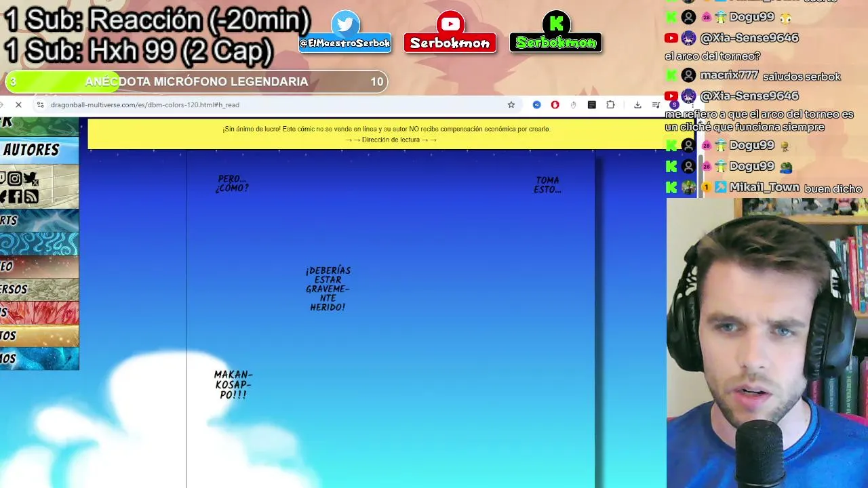Image resolution: width=868 pixels, height=488 pixels.
Task: Open the red circular extension icon
Action: pyautogui.click(x=555, y=105)
